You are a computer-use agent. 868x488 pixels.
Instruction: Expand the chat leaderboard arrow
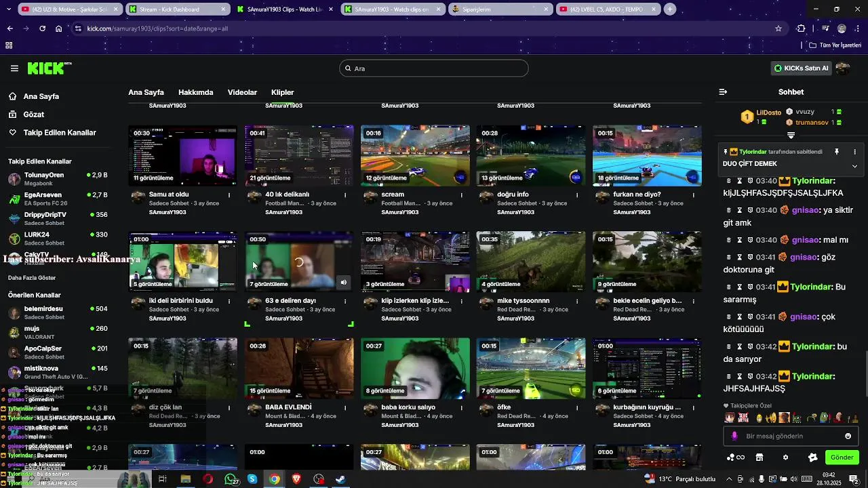tap(791, 136)
